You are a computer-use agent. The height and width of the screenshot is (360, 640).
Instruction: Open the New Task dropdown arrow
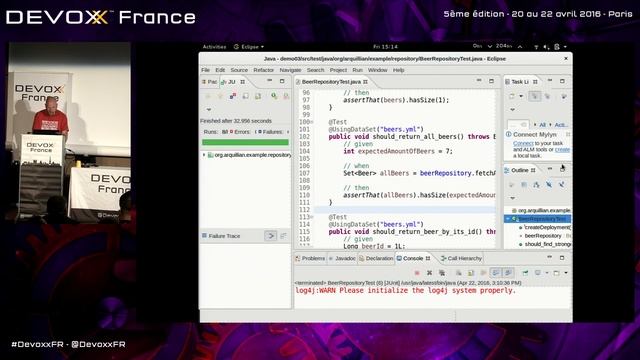(521, 96)
